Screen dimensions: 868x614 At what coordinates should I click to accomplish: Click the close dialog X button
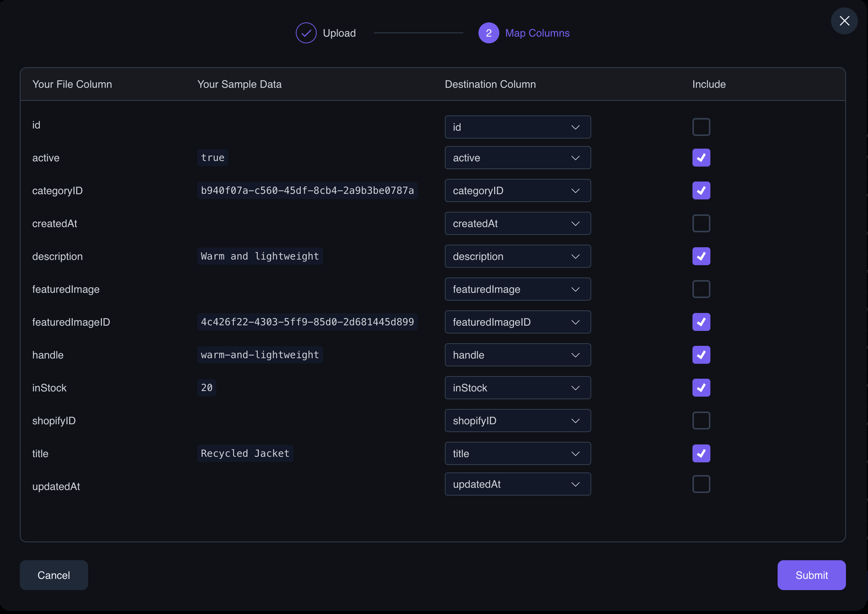844,20
